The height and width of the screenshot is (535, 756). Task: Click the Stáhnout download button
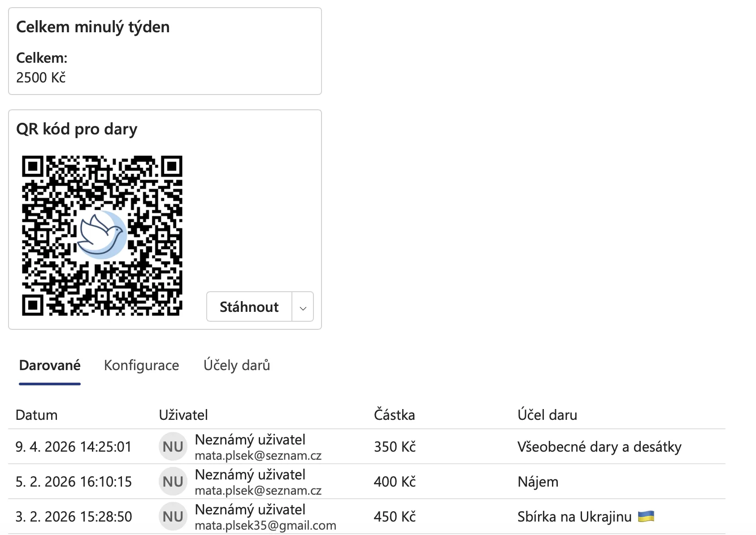249,307
